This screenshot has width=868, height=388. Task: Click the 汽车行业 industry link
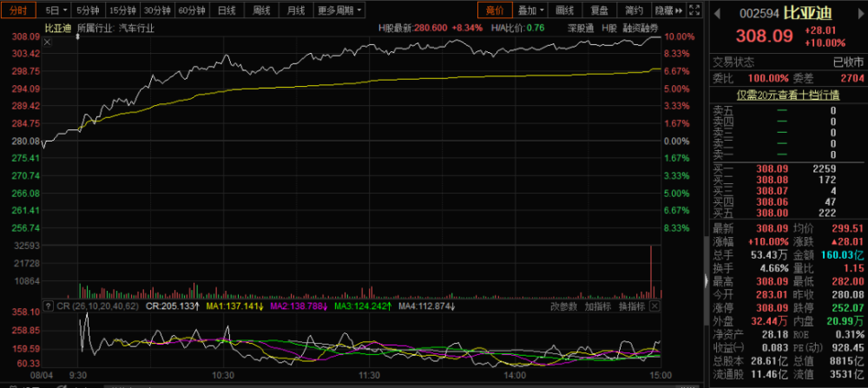137,29
